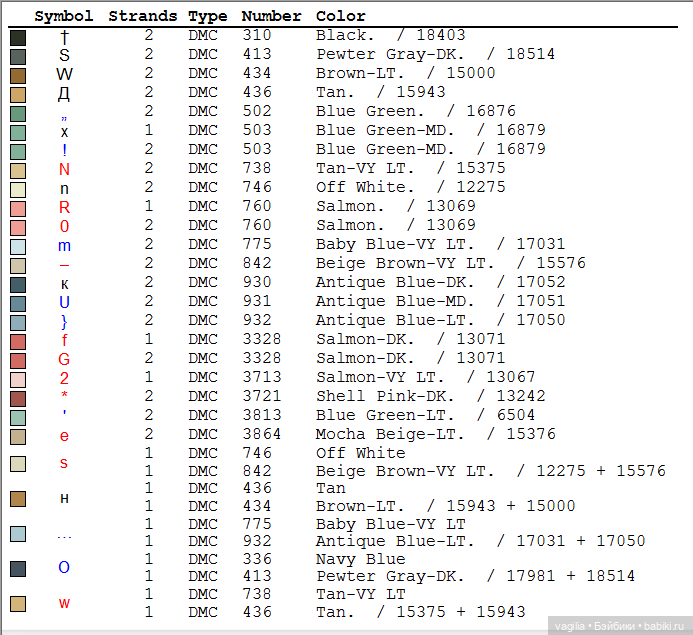Select the red G symbol for Salmon-DK

tap(64, 359)
